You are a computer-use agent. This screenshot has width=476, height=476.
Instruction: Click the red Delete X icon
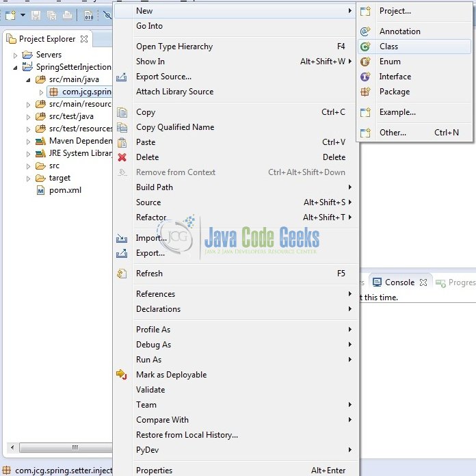click(122, 157)
